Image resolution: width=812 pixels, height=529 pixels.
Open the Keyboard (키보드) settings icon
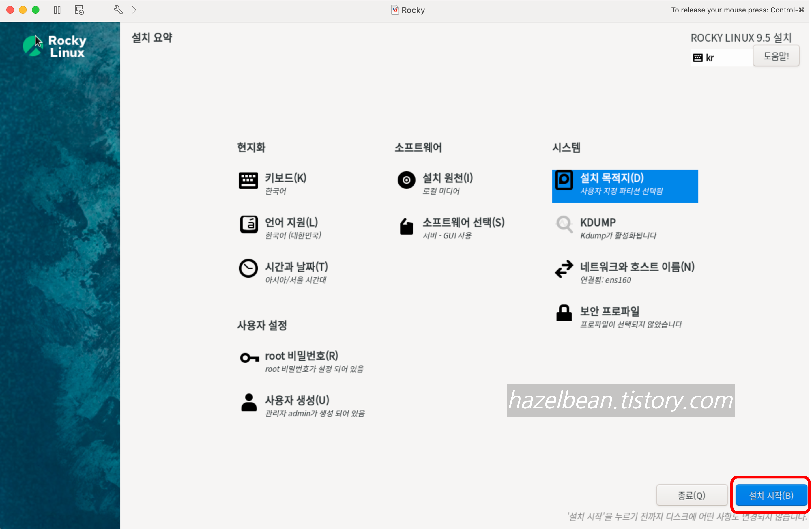pyautogui.click(x=248, y=181)
